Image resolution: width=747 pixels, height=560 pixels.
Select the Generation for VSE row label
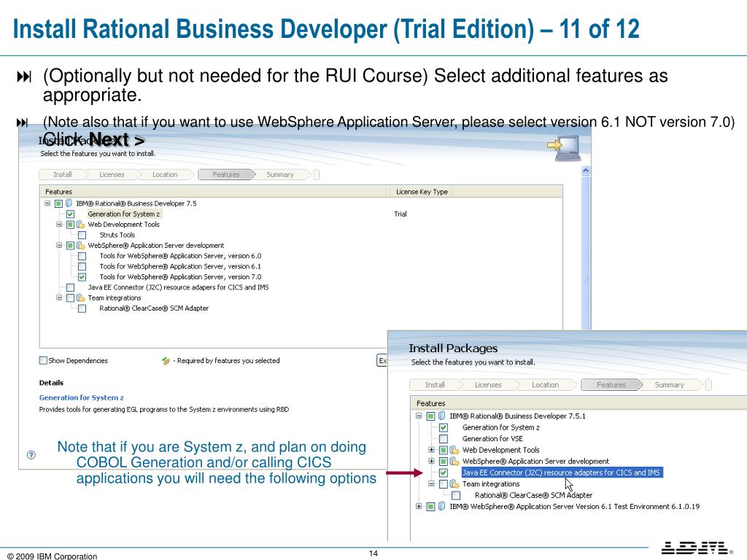coord(492,438)
